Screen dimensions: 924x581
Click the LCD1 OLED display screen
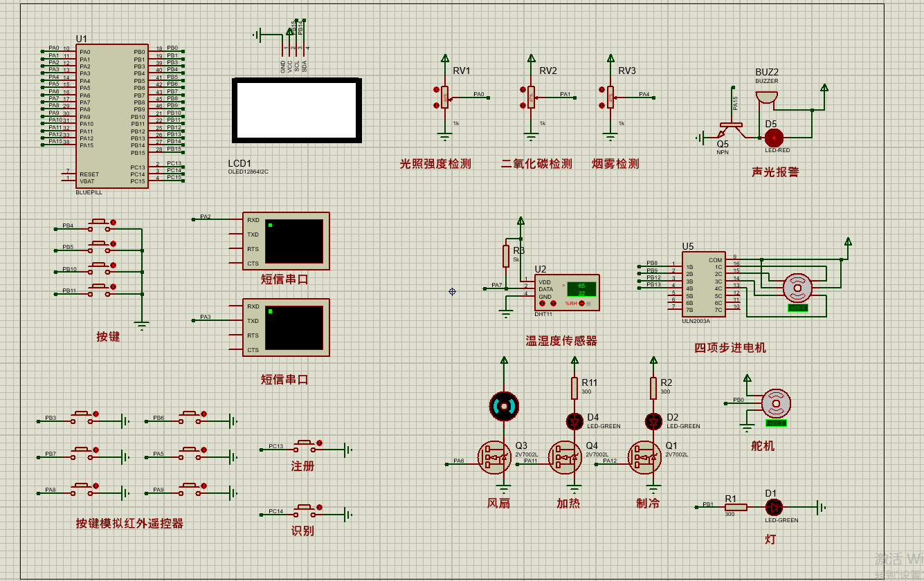[x=297, y=111]
